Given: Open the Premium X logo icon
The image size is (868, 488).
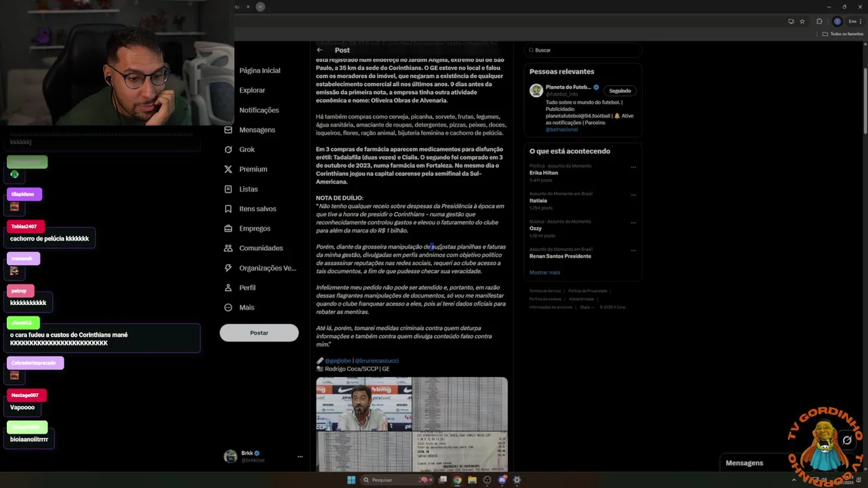Looking at the screenshot, I should coord(228,169).
